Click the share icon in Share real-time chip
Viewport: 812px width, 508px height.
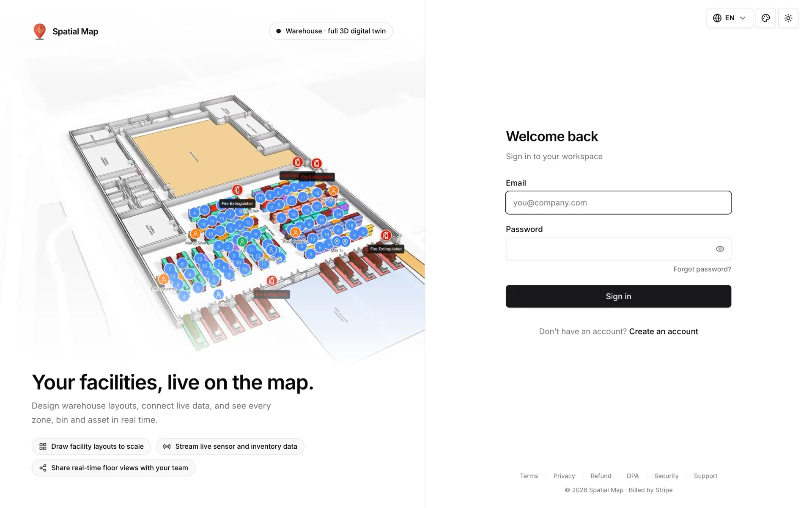click(x=43, y=468)
